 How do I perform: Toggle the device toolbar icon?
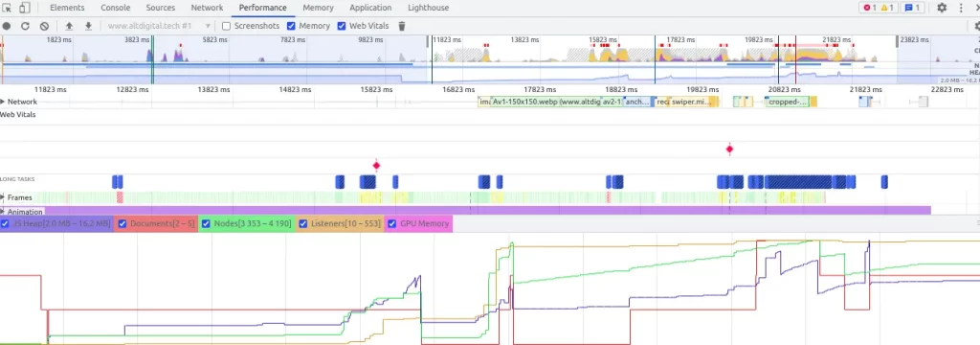[x=24, y=8]
